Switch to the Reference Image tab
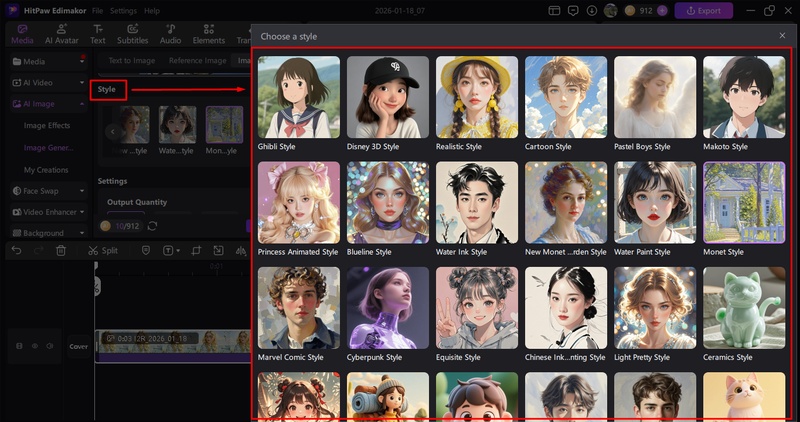 tap(197, 60)
